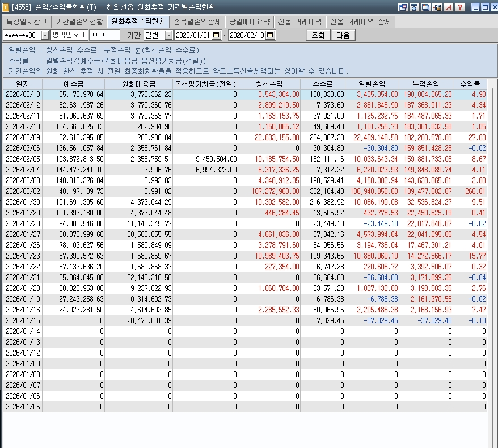Click 수익률 value 266.01
498x448 pixels.
tap(475, 192)
